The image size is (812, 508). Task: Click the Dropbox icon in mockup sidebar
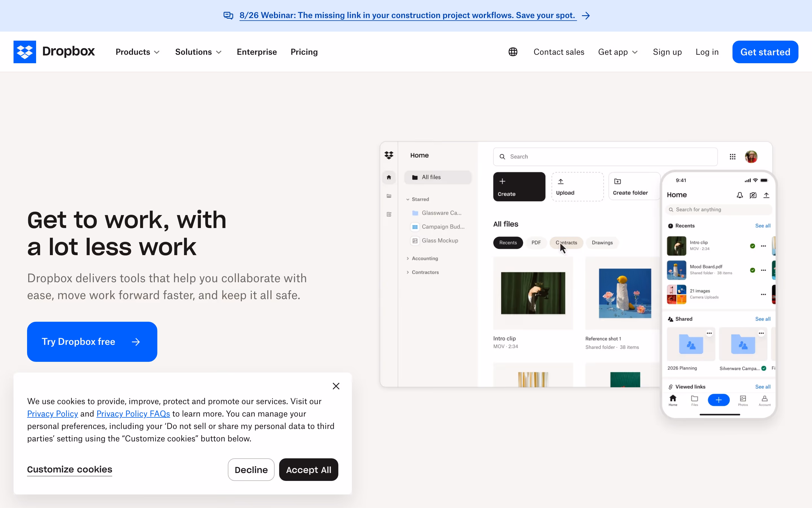389,155
